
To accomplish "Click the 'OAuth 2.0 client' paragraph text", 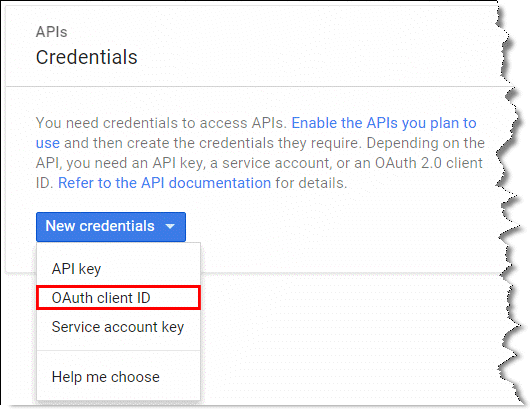I will coord(429,163).
